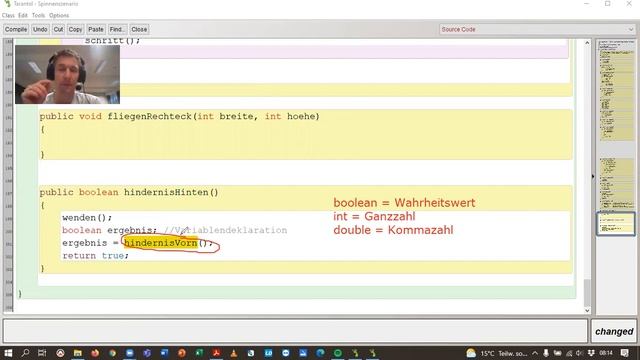Click the 'schritt();' line at the top
Screen dimensions: 640x360
[x=112, y=41]
